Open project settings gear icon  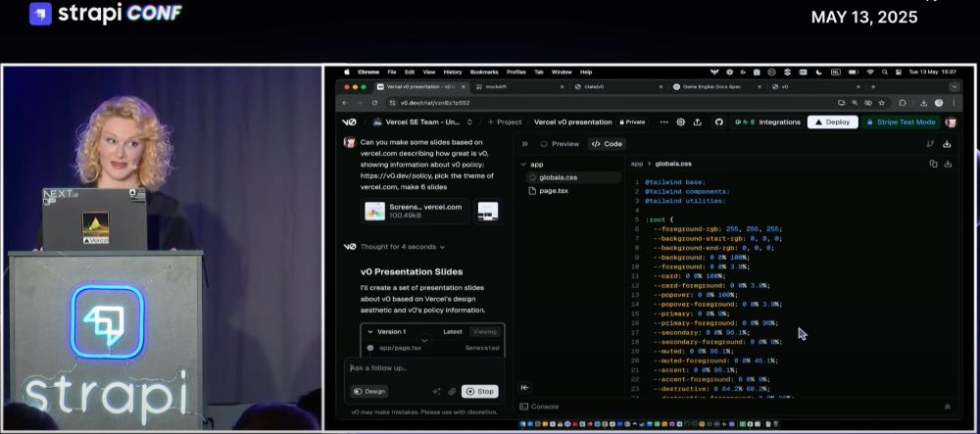(681, 122)
